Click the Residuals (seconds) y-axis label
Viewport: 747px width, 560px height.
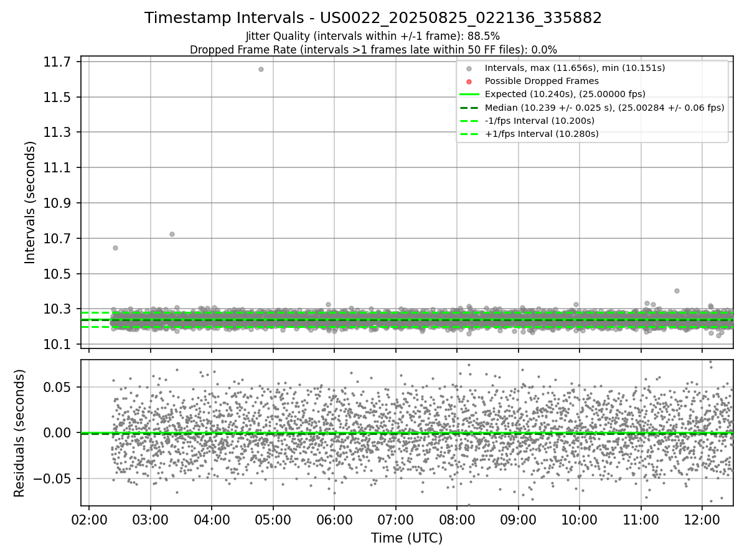20,433
